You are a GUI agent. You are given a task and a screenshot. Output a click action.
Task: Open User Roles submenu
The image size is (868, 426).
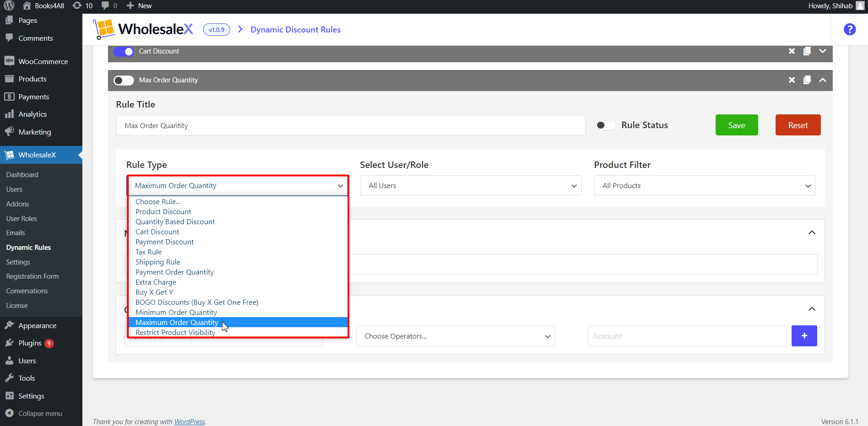click(22, 219)
